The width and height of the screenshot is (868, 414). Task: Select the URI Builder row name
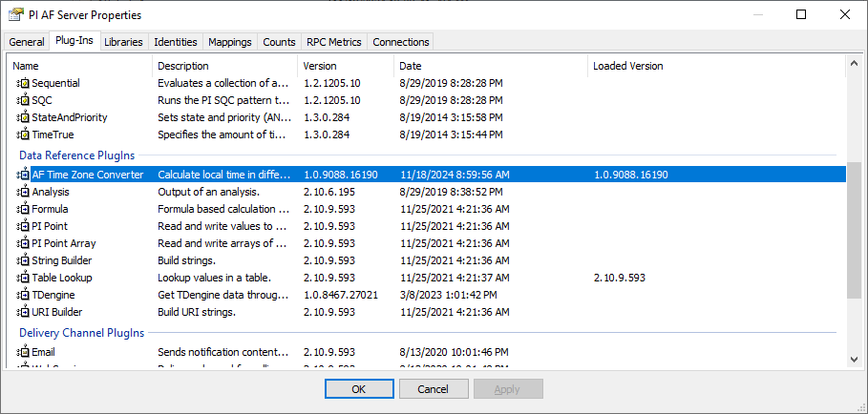[57, 312]
